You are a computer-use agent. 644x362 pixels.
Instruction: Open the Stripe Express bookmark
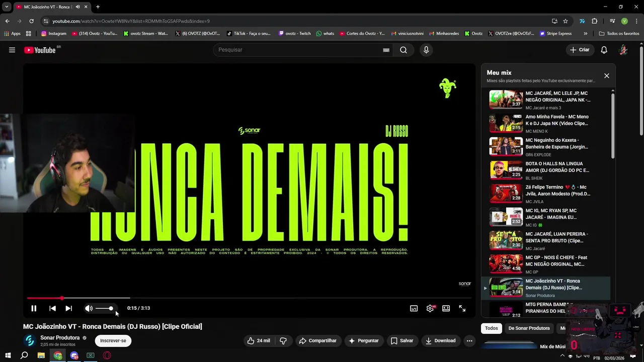click(x=555, y=34)
